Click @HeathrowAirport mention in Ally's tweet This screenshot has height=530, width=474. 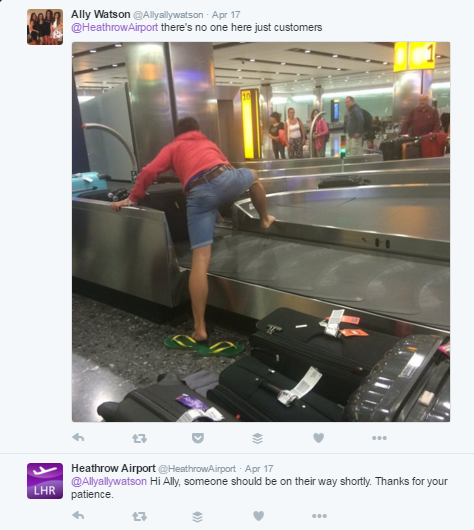[x=114, y=27]
